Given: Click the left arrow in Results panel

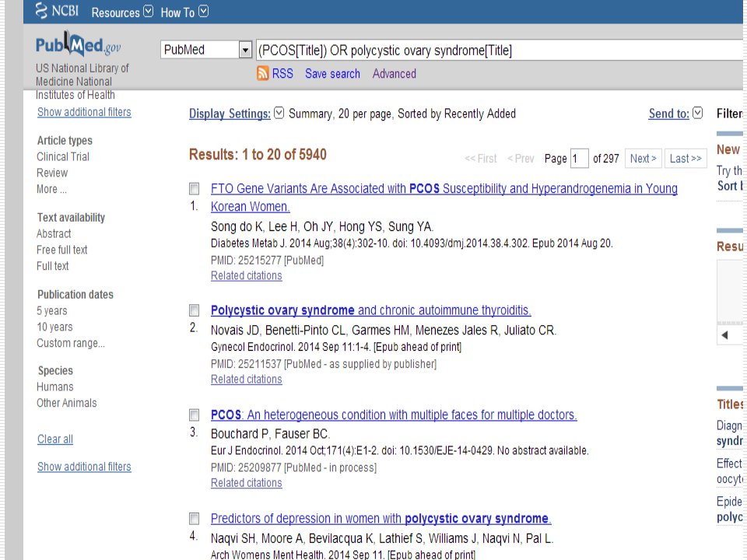Looking at the screenshot, I should (724, 335).
